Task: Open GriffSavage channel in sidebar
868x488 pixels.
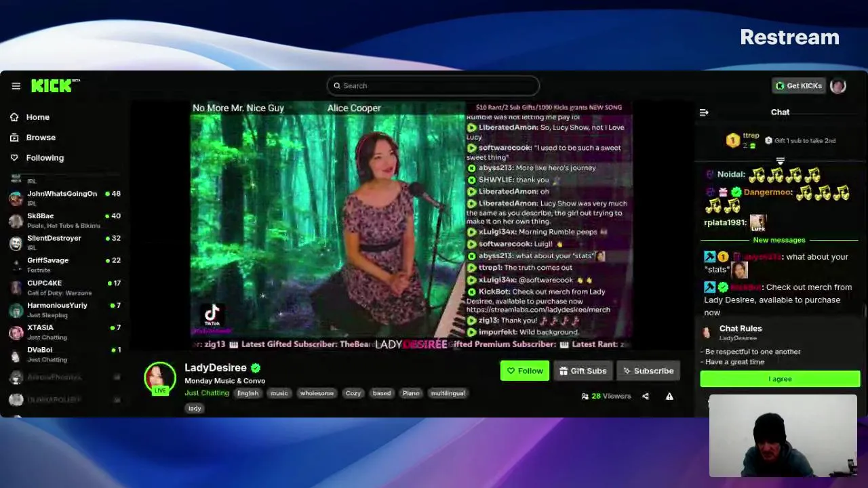Action: 64,265
